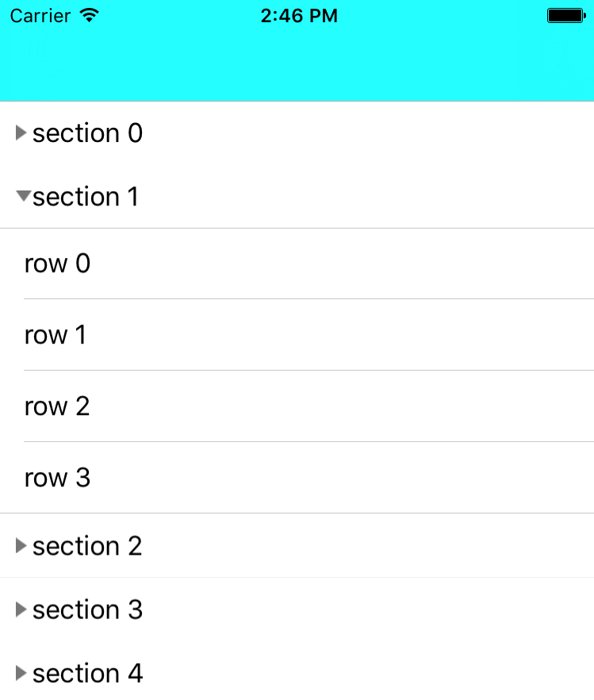Click the "Carrier" label in status bar
Image resolution: width=594 pixels, height=700 pixels.
(x=40, y=15)
